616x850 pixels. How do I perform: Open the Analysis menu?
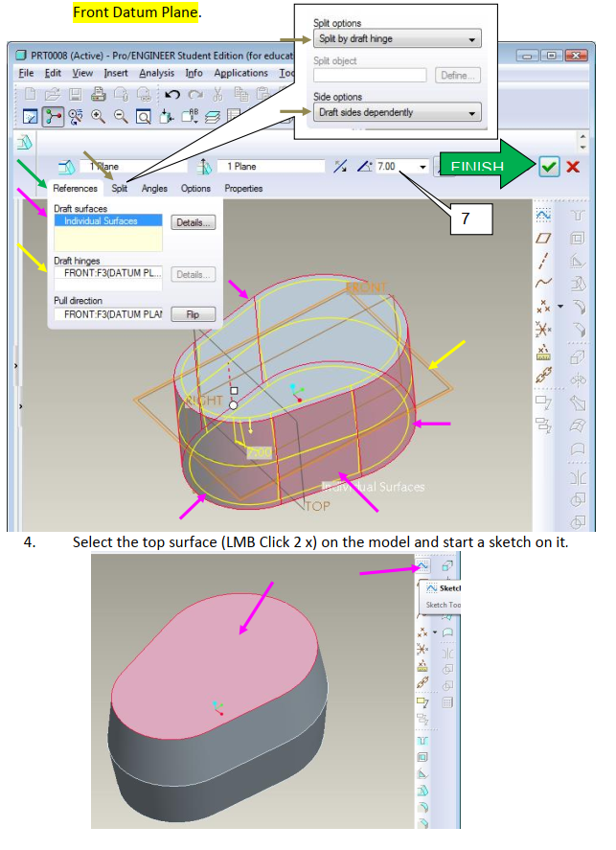(156, 73)
